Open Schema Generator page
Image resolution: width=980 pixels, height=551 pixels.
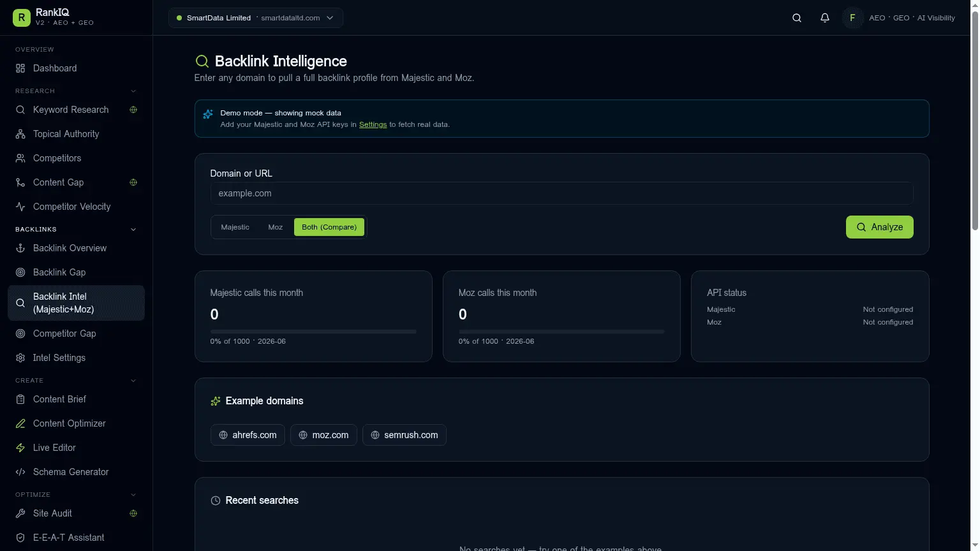point(76,472)
